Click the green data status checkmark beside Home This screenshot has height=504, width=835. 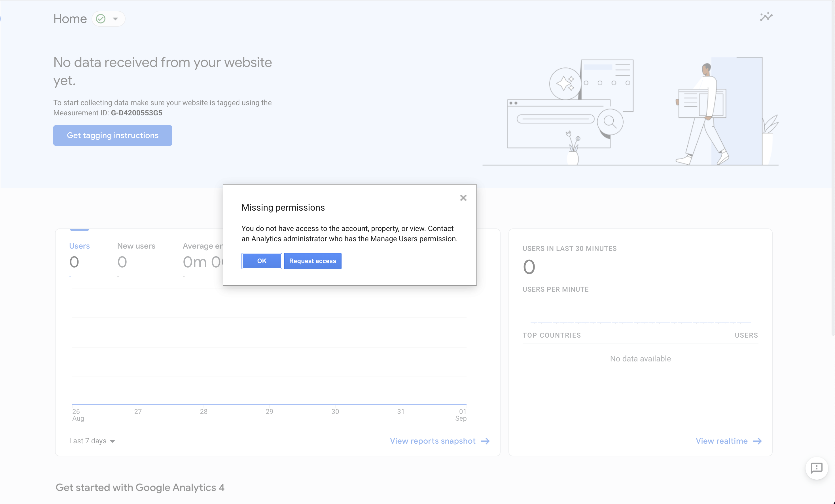click(x=100, y=19)
